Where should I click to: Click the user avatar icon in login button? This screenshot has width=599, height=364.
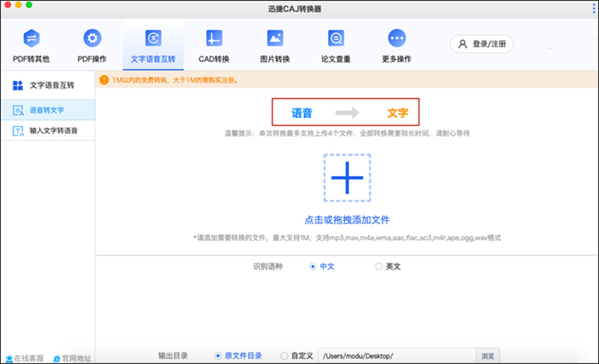point(463,44)
